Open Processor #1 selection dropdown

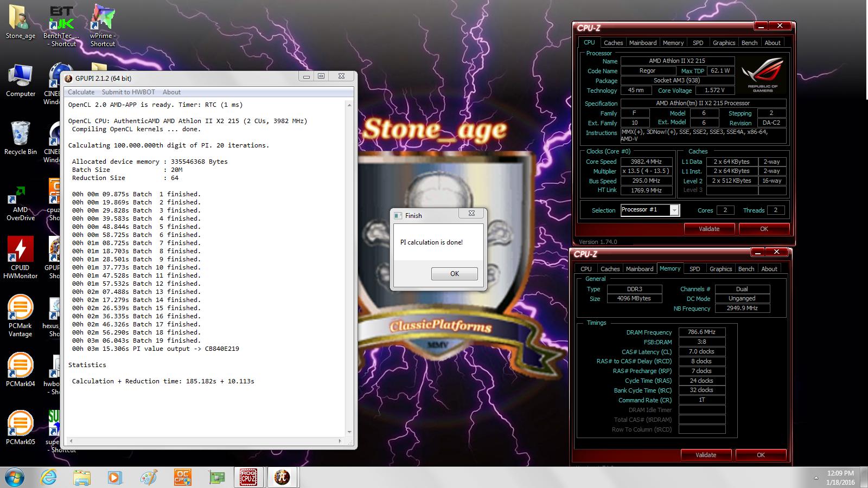pos(674,210)
